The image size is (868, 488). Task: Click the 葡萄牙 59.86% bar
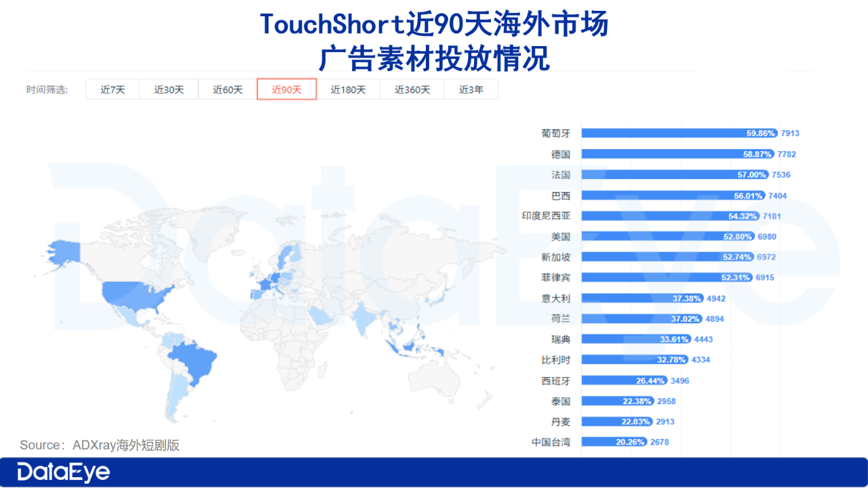pos(679,134)
